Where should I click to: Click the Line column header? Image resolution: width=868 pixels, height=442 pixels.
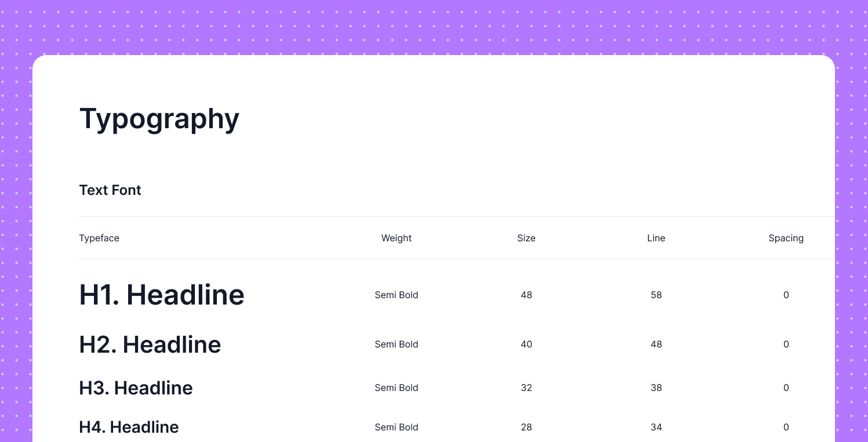pyautogui.click(x=656, y=238)
